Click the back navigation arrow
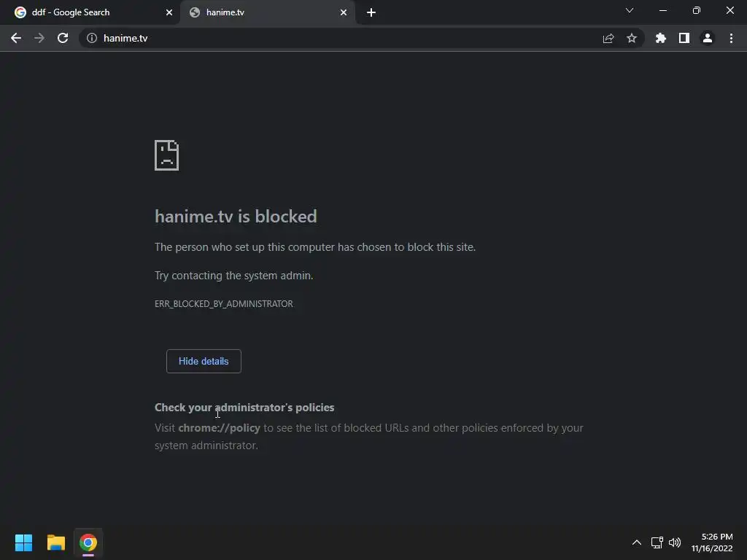The height and width of the screenshot is (560, 747). point(16,38)
